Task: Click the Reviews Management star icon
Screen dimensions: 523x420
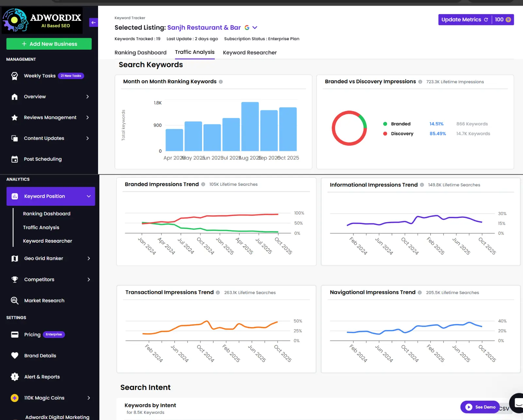Action: click(14, 118)
